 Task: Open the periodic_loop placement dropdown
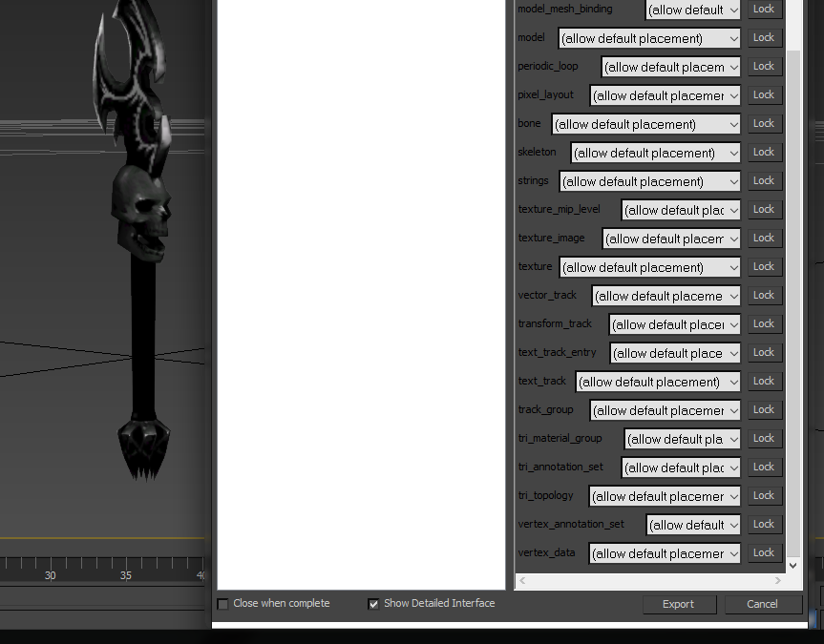point(671,67)
